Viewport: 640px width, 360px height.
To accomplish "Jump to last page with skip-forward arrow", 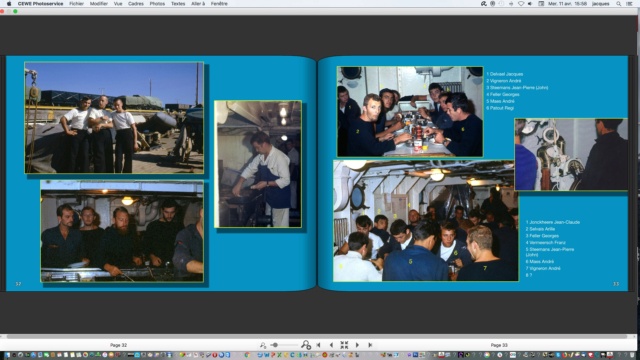I will click(x=370, y=345).
